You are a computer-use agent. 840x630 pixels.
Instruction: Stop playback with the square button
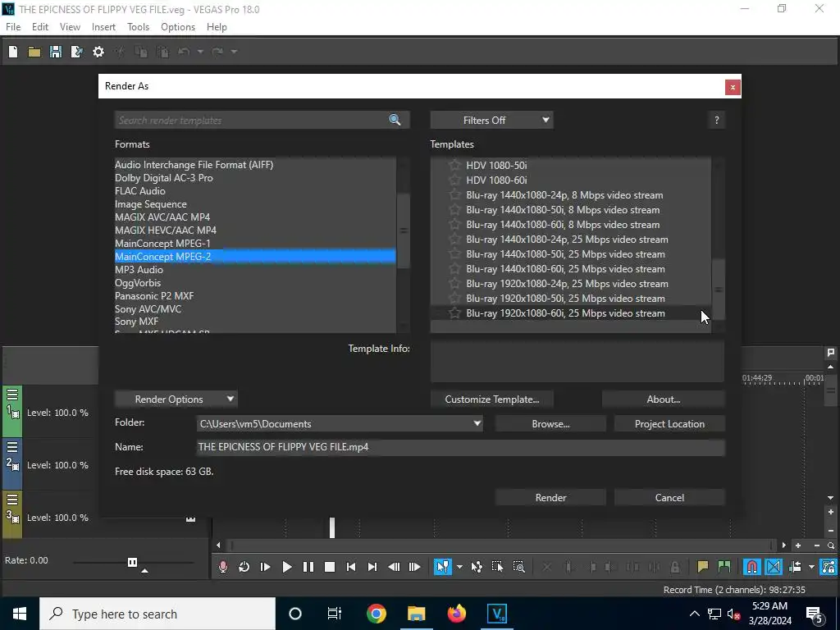pos(330,567)
